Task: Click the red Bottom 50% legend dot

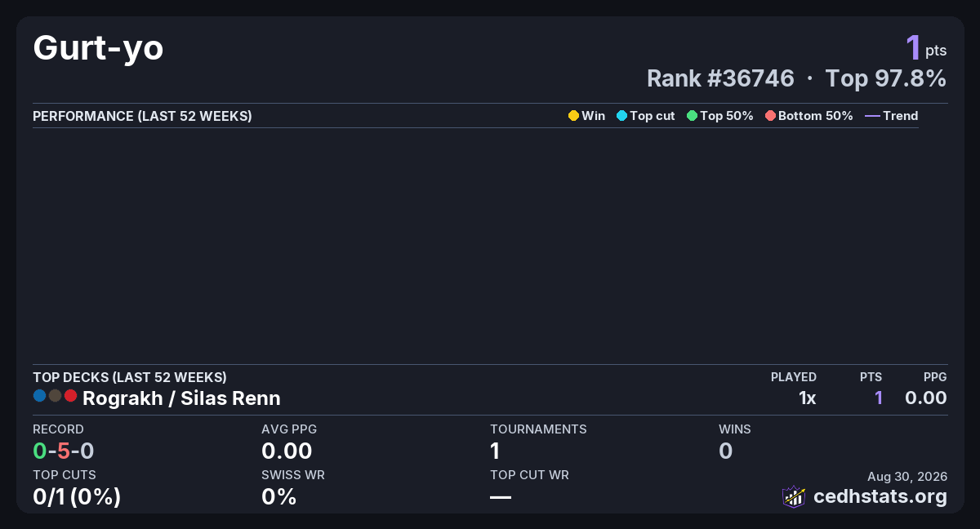Action: tap(770, 116)
